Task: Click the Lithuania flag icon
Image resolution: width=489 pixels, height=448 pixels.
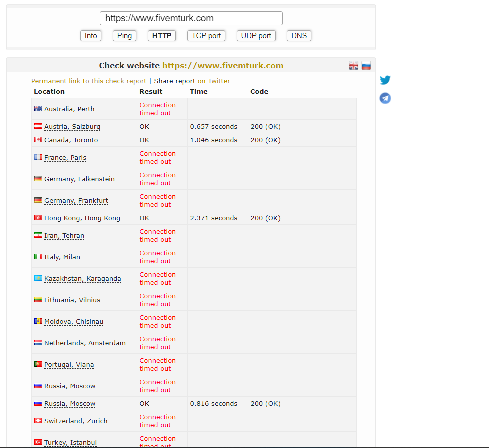Action: (x=38, y=299)
